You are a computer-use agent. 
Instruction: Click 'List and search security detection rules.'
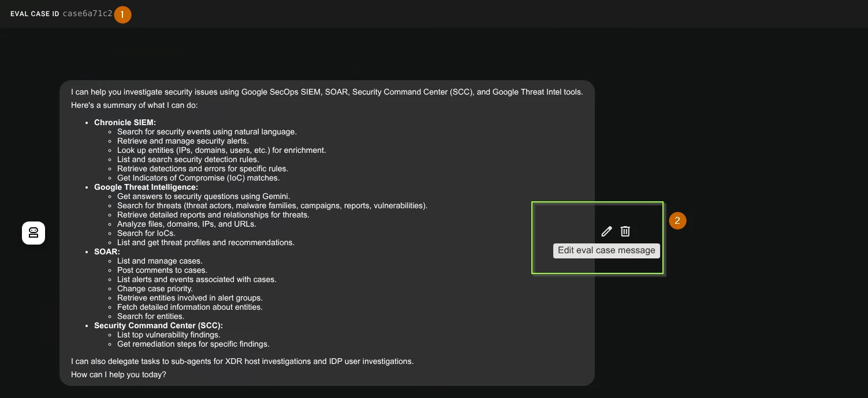point(188,159)
